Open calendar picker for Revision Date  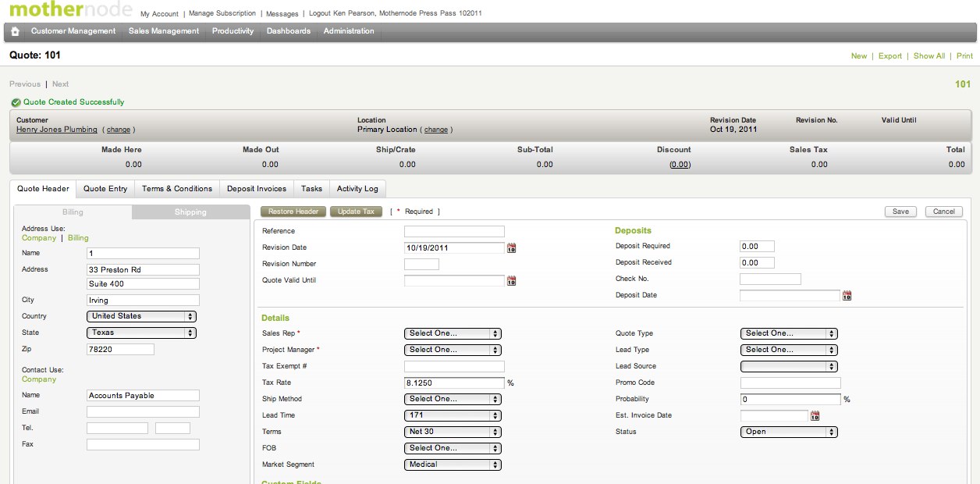[512, 248]
